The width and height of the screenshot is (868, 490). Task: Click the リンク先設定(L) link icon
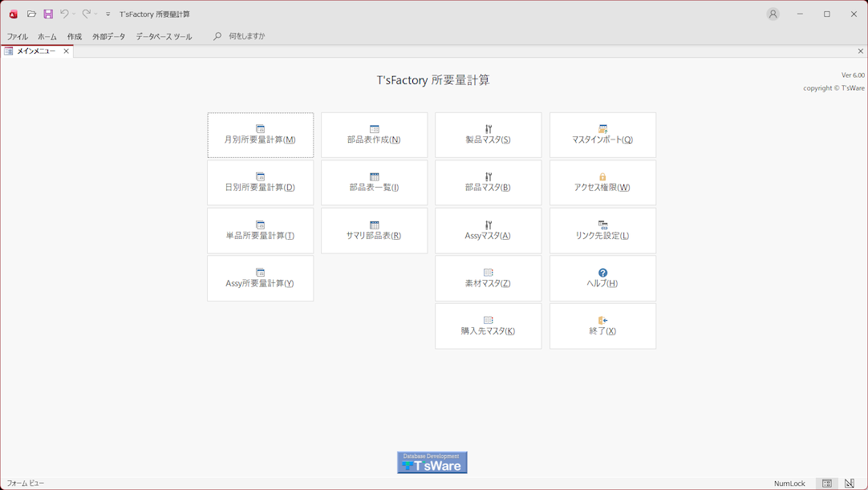point(602,225)
